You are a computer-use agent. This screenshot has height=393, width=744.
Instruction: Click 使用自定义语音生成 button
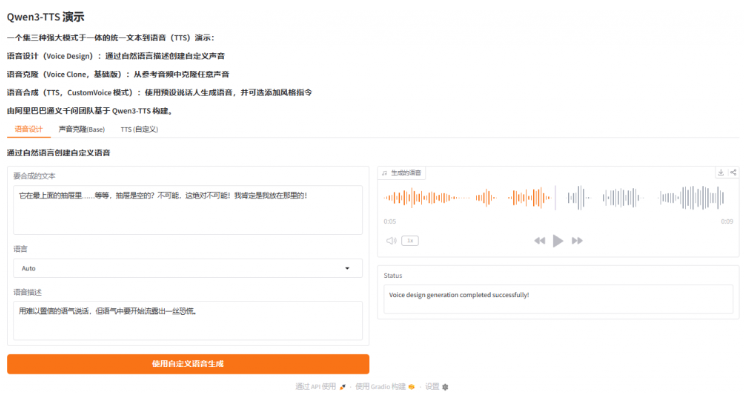click(x=188, y=364)
